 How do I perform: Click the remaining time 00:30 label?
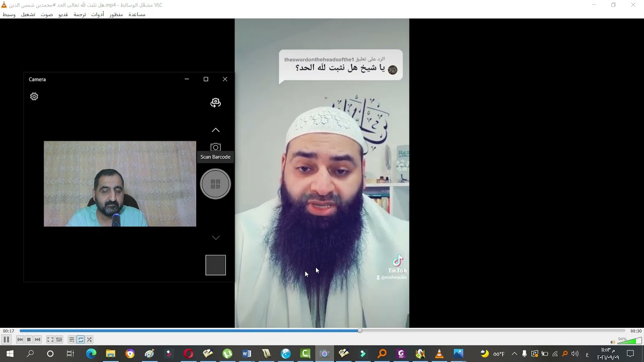pos(636,331)
